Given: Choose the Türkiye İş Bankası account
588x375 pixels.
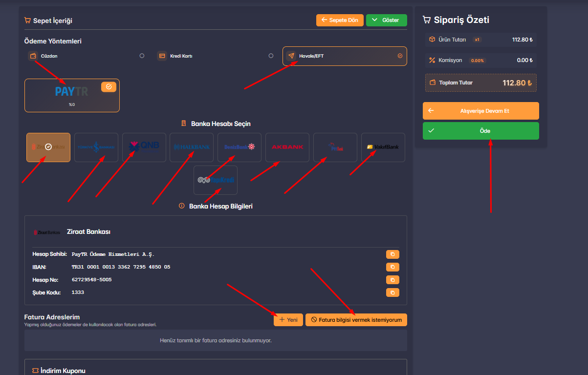Looking at the screenshot, I should (96, 147).
